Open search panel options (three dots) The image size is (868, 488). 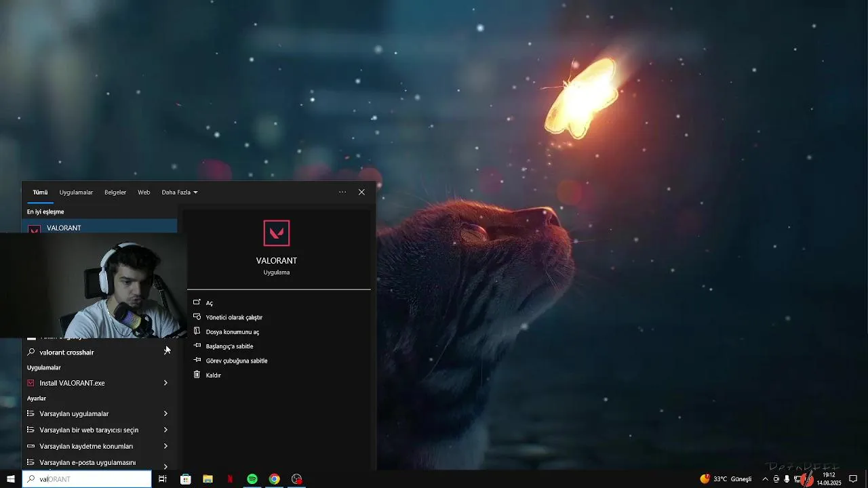(342, 192)
